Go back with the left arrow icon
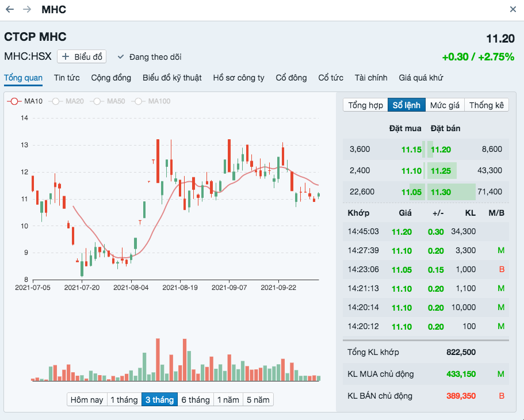Screen dimensions: 524x420 [10, 10]
